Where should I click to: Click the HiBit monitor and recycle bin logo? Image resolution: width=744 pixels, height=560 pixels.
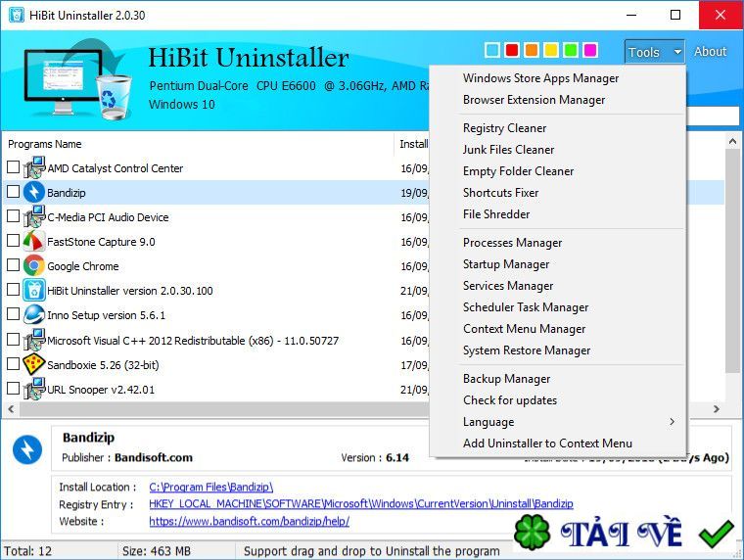coord(77,79)
